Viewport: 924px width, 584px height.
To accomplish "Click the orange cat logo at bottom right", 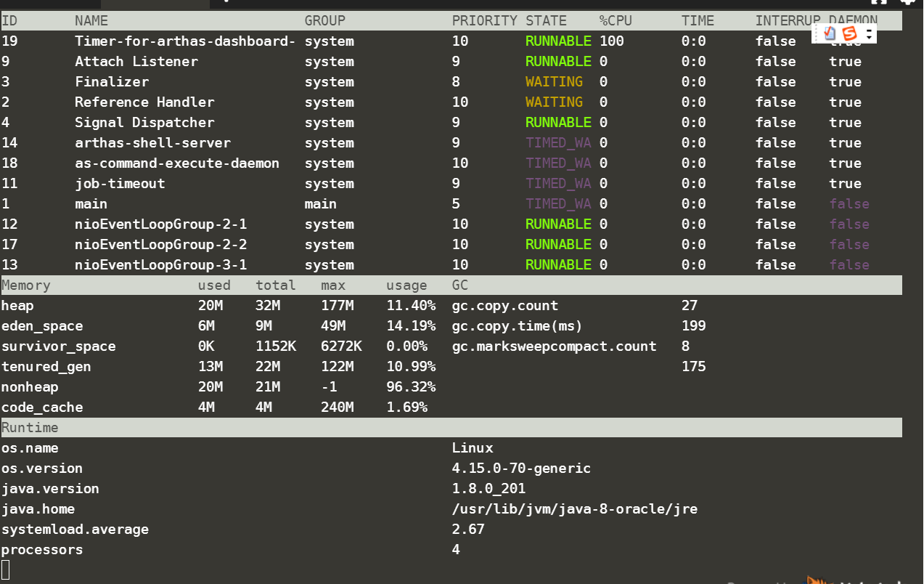I will click(817, 580).
